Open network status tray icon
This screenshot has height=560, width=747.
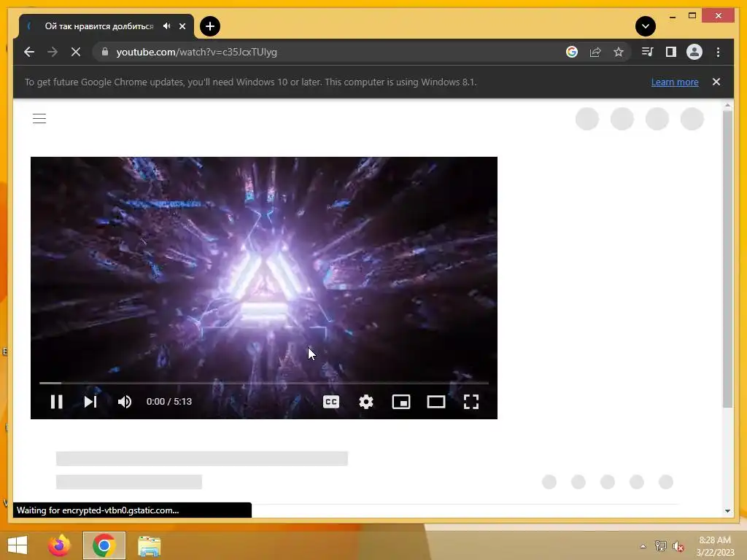click(661, 546)
